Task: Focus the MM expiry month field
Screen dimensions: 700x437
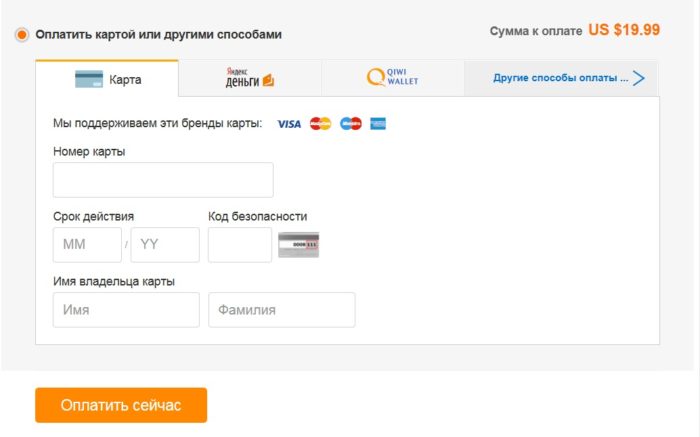Action: click(87, 245)
